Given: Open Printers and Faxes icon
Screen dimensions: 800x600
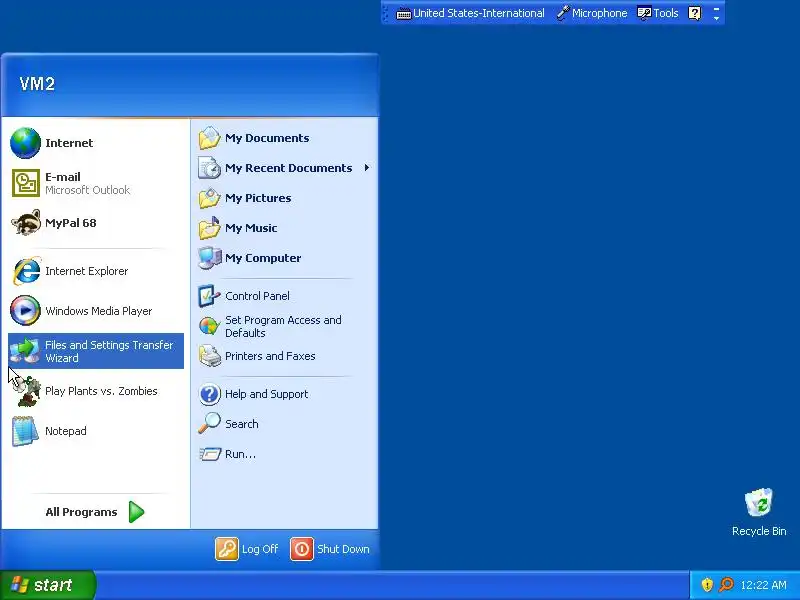Looking at the screenshot, I should tap(209, 356).
